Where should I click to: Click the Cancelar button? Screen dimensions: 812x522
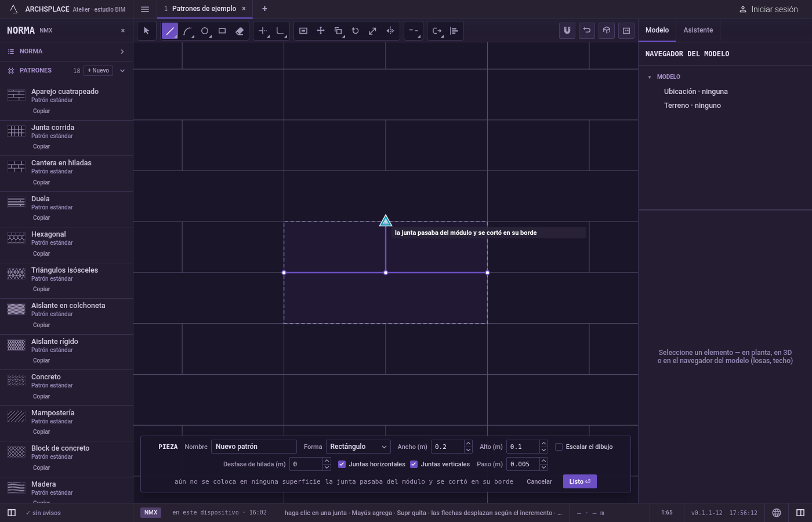pyautogui.click(x=539, y=481)
